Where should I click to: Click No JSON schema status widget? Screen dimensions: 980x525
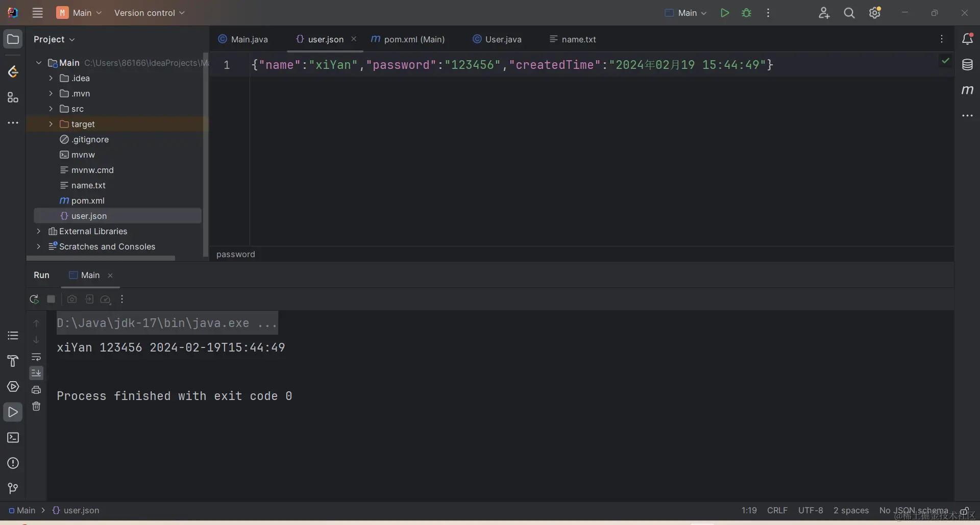click(914, 510)
